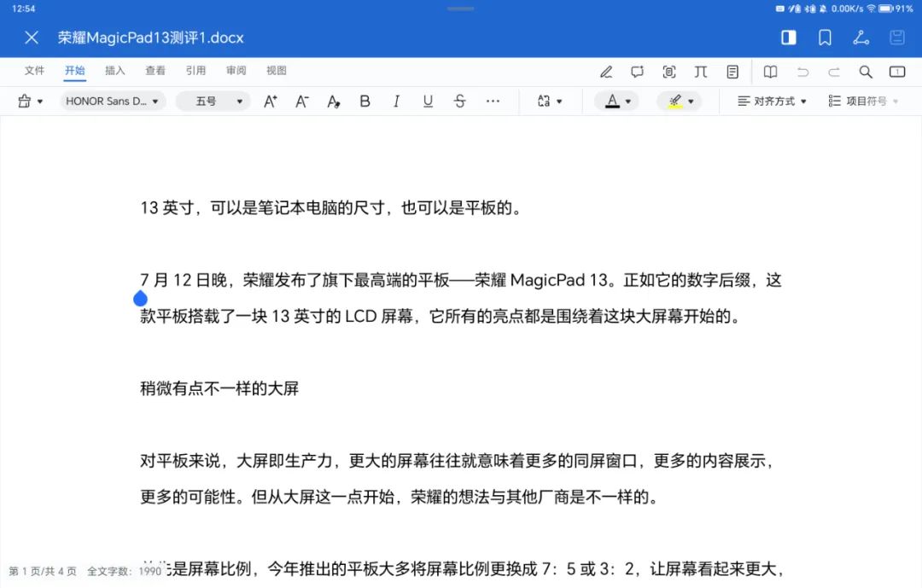Toggle strikethrough formatting

click(x=459, y=101)
